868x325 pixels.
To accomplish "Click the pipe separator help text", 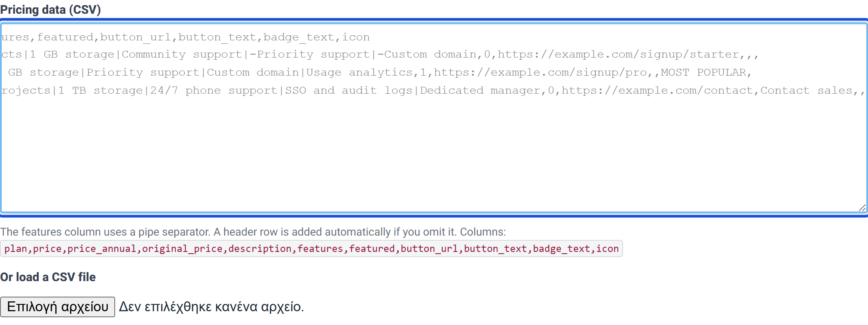I will click(x=253, y=232).
